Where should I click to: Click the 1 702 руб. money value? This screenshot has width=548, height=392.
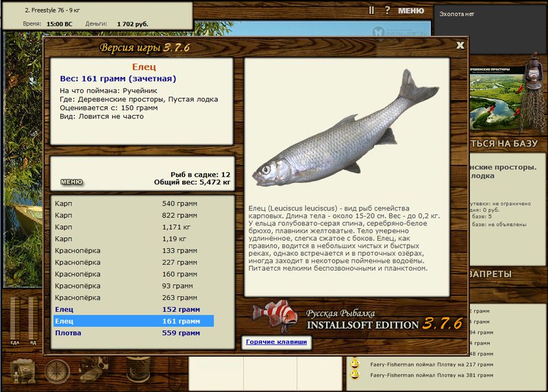(x=132, y=24)
